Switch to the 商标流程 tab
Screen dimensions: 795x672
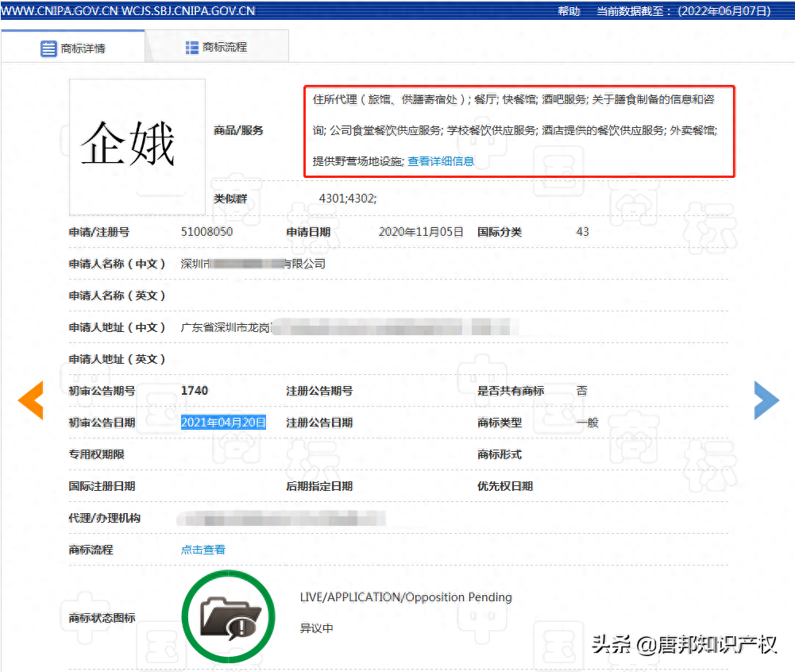point(226,46)
